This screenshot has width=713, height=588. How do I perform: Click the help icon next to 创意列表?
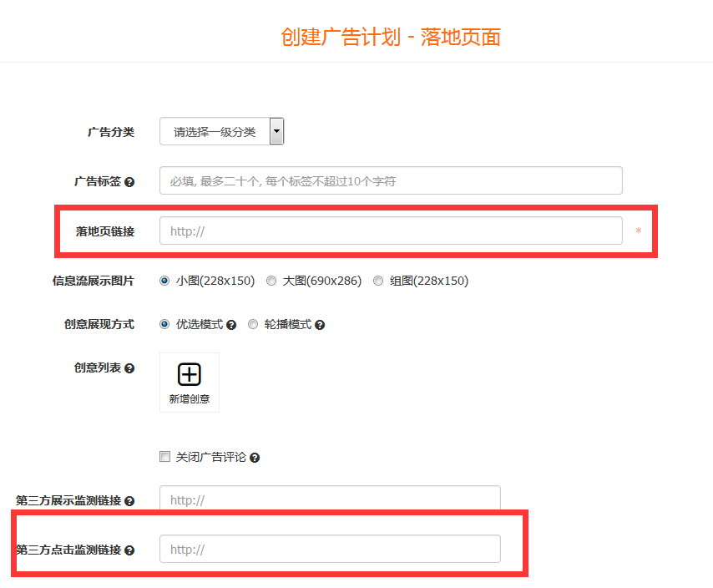point(129,368)
